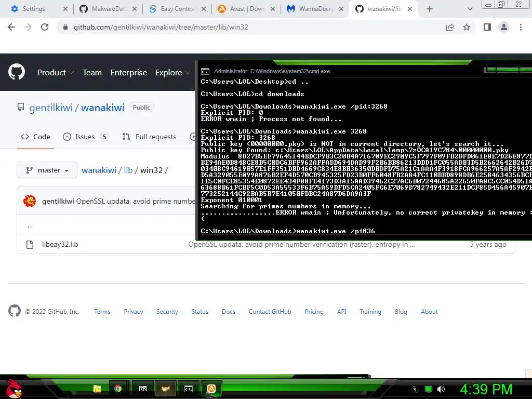Screen dimensions: 532x399
Task: Open the handshake taskbar icon
Action: coord(165,389)
